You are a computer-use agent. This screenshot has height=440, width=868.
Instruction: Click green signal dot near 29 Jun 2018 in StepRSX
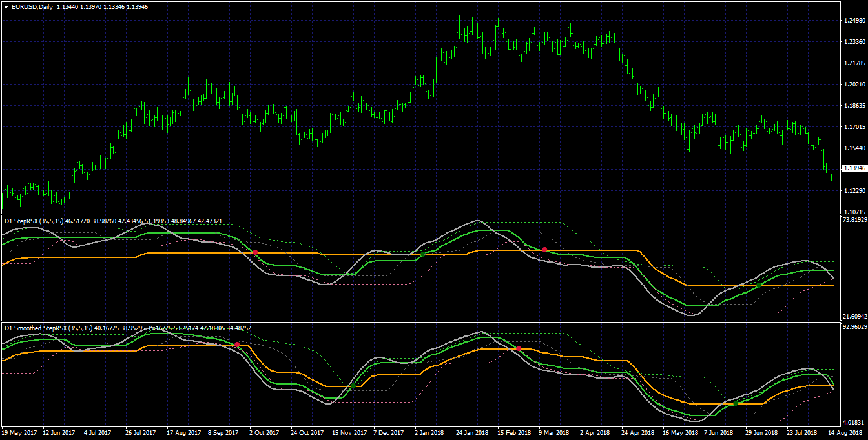tap(759, 285)
